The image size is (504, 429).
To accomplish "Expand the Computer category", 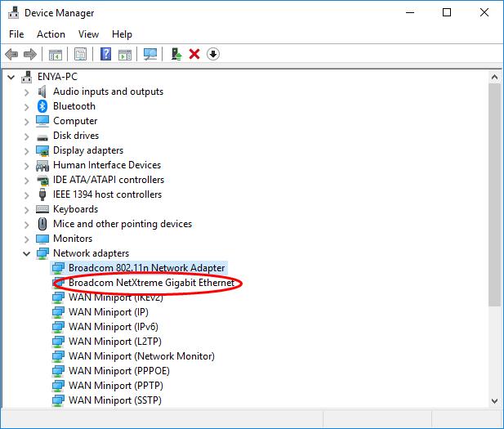I will (x=27, y=122).
